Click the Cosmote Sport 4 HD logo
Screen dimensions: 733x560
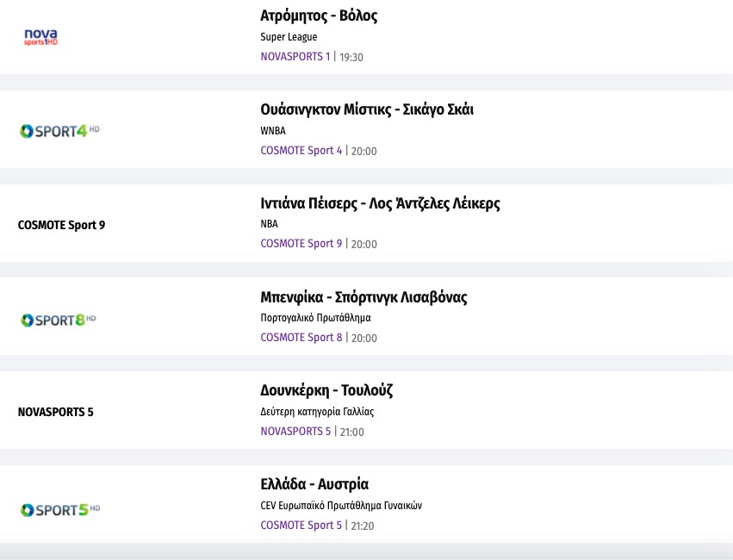59,131
